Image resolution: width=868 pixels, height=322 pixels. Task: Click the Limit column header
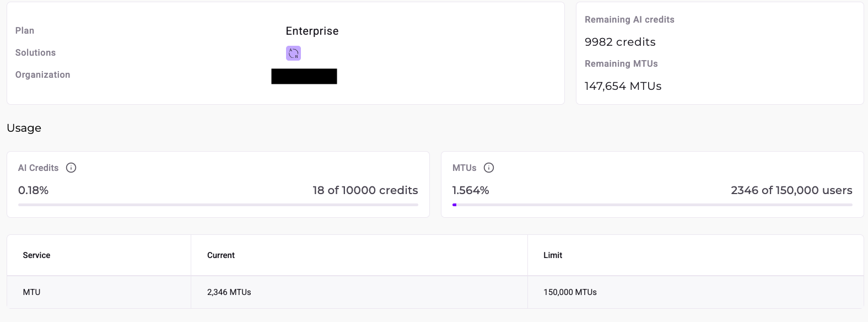click(x=553, y=255)
